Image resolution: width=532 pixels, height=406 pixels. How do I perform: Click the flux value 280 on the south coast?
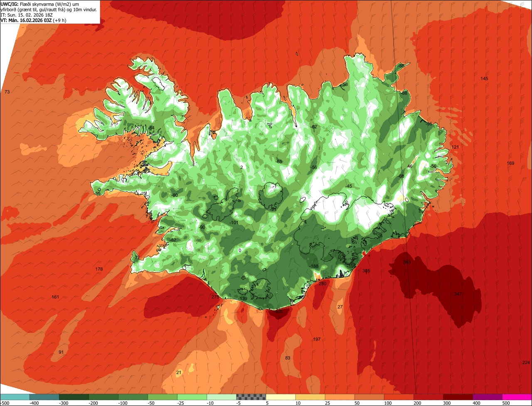point(323,284)
